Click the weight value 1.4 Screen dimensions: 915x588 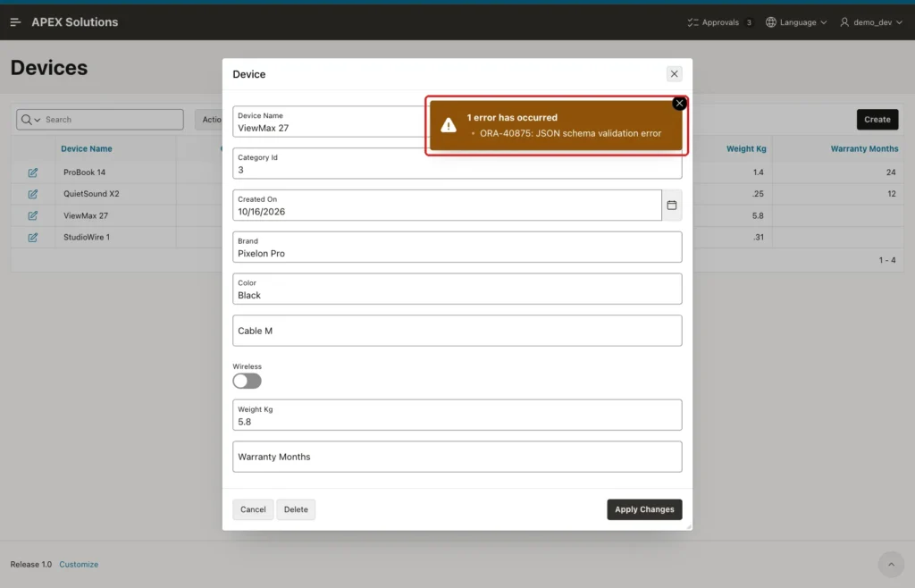pyautogui.click(x=758, y=172)
